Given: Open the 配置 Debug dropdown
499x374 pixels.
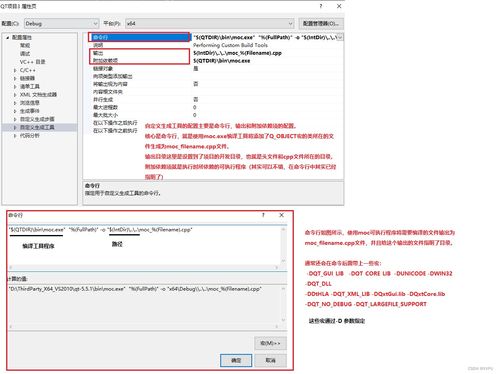Looking at the screenshot, I should point(61,24).
